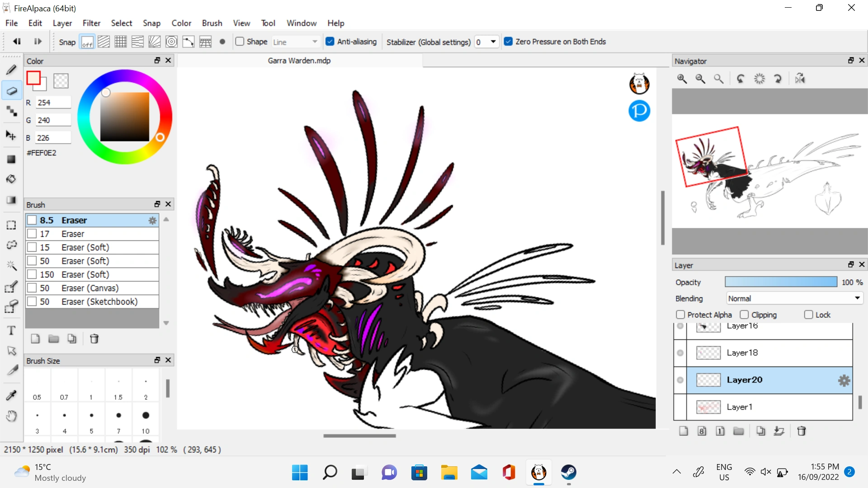Click the Garra Warden.mdp canvas tab
The width and height of the screenshot is (868, 488).
pyautogui.click(x=299, y=61)
